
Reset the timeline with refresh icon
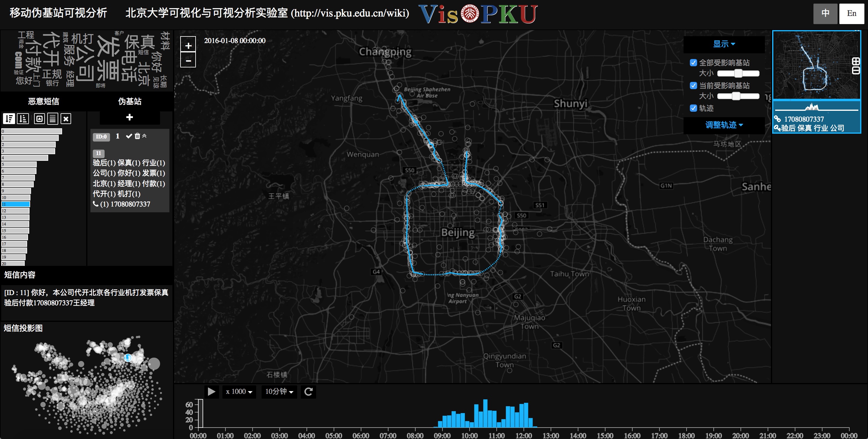pos(308,391)
